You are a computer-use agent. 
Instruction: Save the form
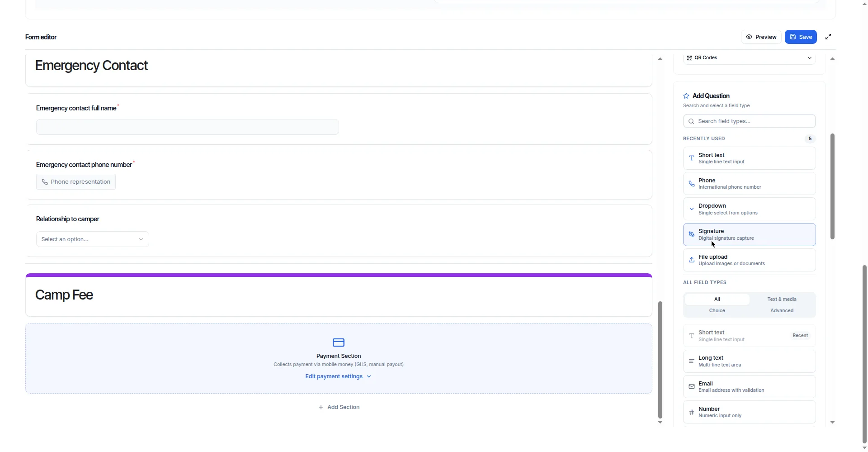[801, 37]
